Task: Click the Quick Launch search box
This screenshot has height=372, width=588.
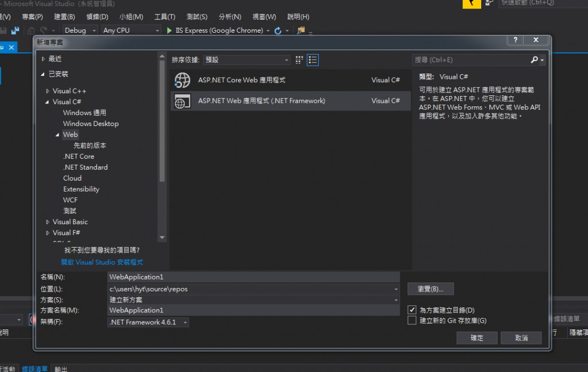Action: tap(543, 3)
